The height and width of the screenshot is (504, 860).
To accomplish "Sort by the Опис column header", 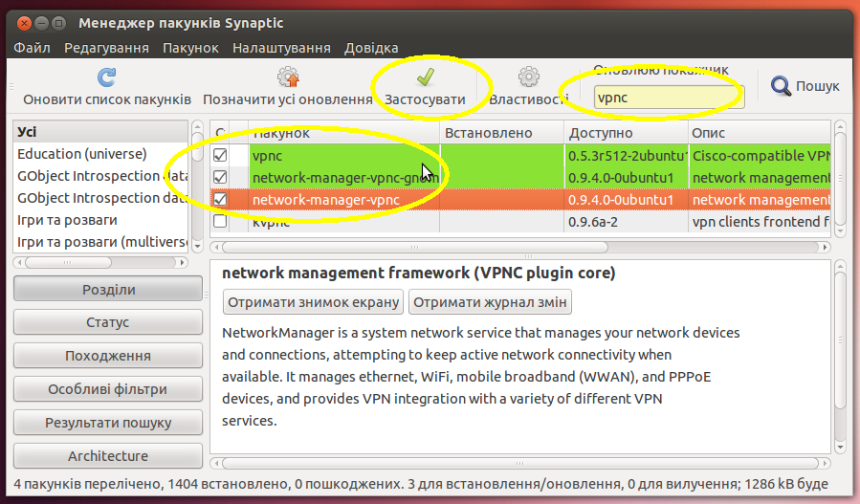I will coord(760,133).
